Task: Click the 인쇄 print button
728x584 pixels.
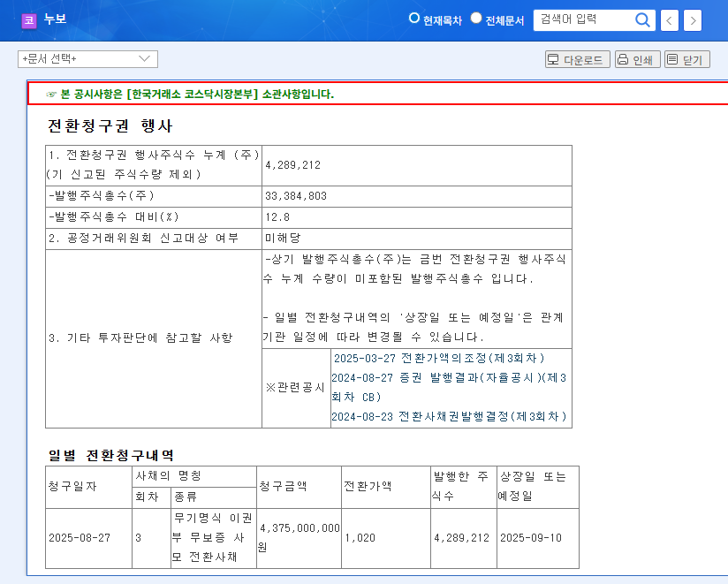Action: coord(637,59)
